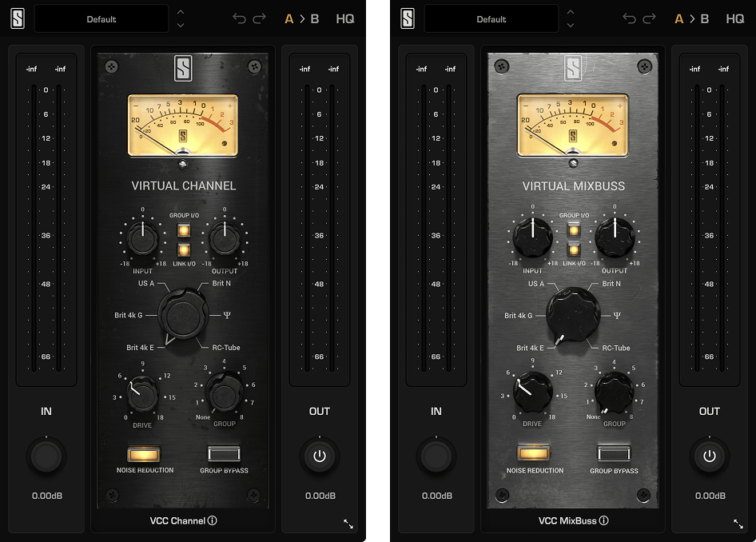756x542 pixels.
Task: Toggle Noise Reduction on Virtual Channel
Action: point(144,454)
